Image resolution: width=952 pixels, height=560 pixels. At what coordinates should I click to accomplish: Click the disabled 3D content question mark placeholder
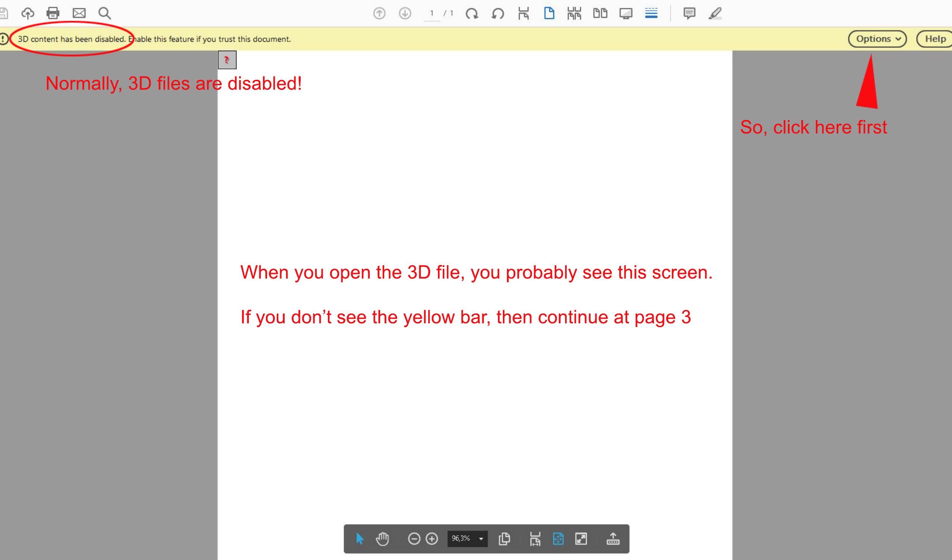[227, 60]
